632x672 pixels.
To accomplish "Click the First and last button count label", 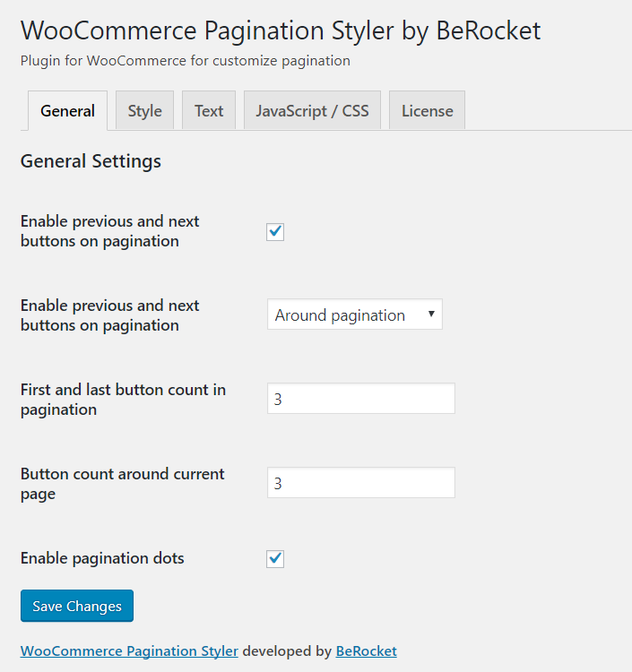I will coord(123,400).
